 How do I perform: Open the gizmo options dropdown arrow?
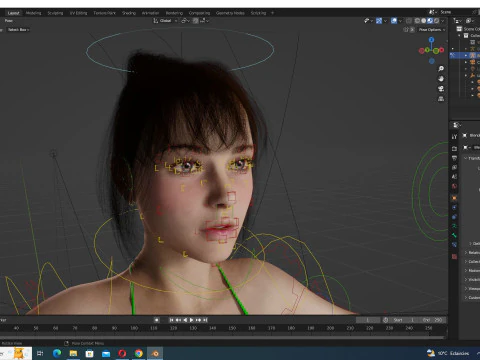pos(385,21)
